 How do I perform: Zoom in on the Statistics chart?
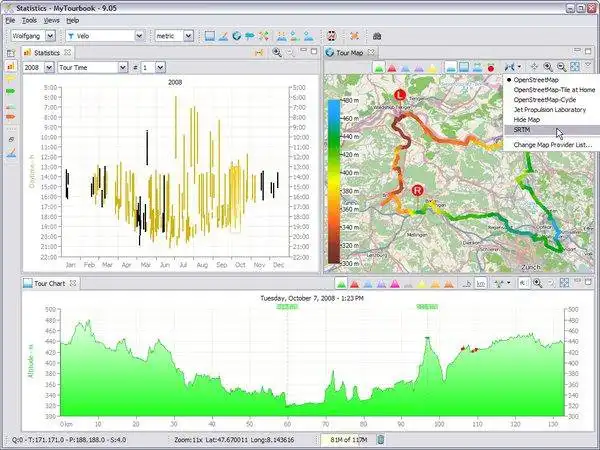pyautogui.click(x=276, y=52)
